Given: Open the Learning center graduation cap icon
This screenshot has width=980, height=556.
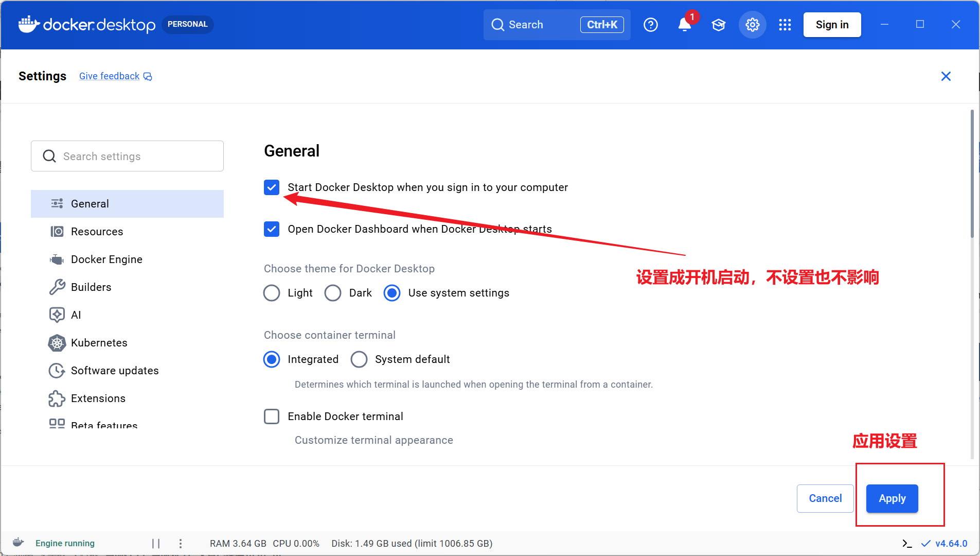Looking at the screenshot, I should (x=719, y=25).
